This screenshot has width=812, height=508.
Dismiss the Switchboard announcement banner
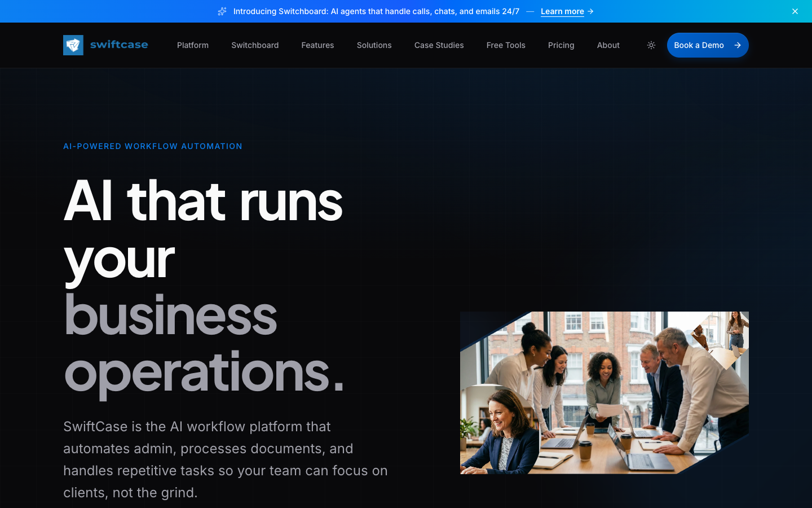tap(795, 11)
